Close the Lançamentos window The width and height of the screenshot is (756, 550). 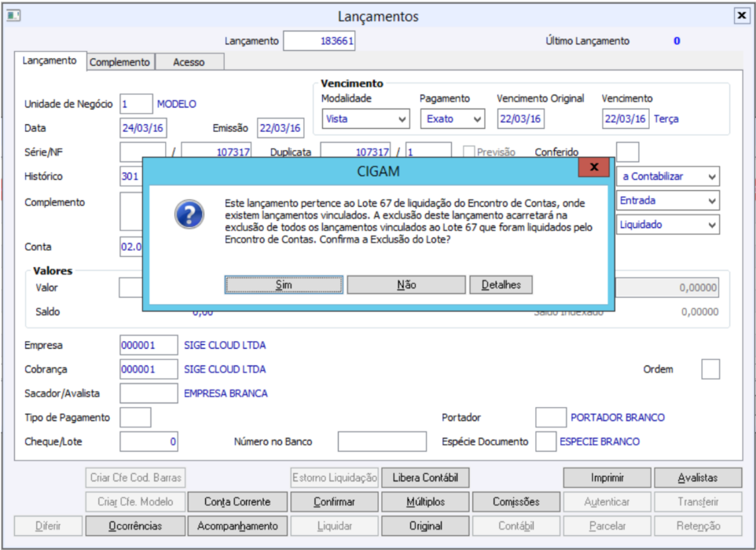coord(742,16)
